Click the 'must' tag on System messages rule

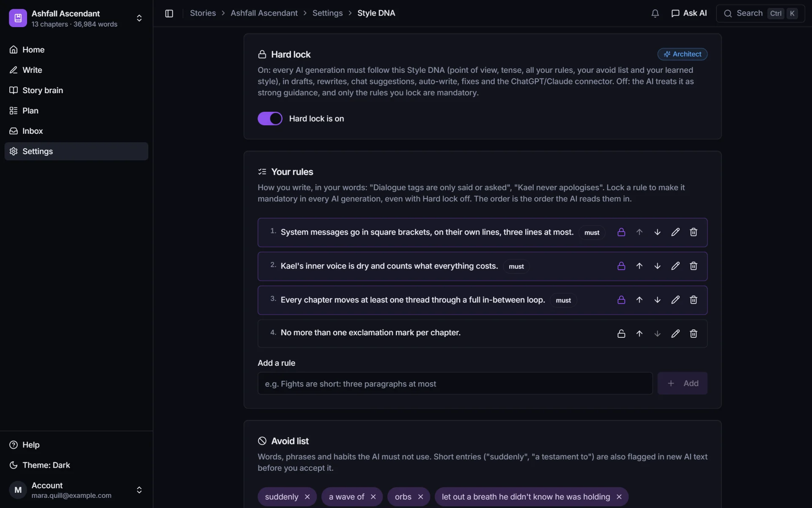(x=592, y=232)
